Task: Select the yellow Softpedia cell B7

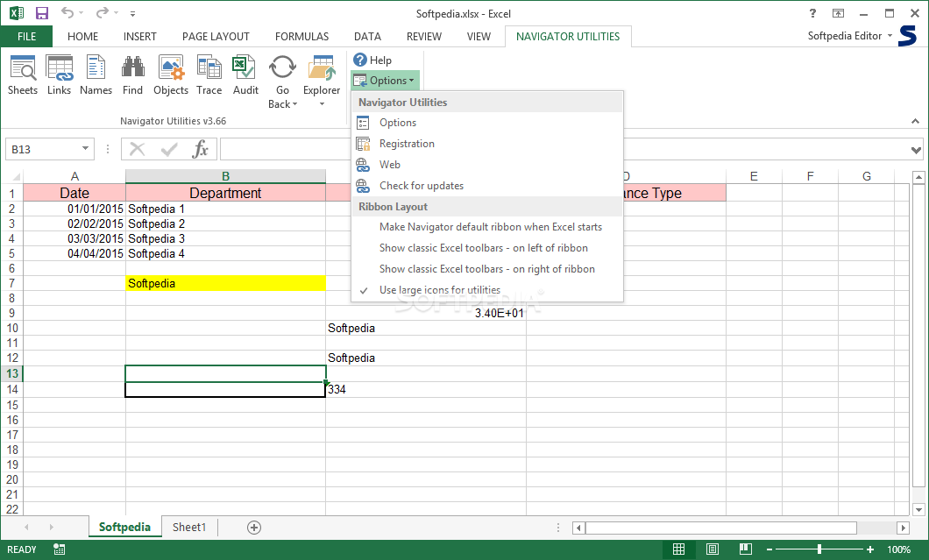Action: [x=225, y=283]
